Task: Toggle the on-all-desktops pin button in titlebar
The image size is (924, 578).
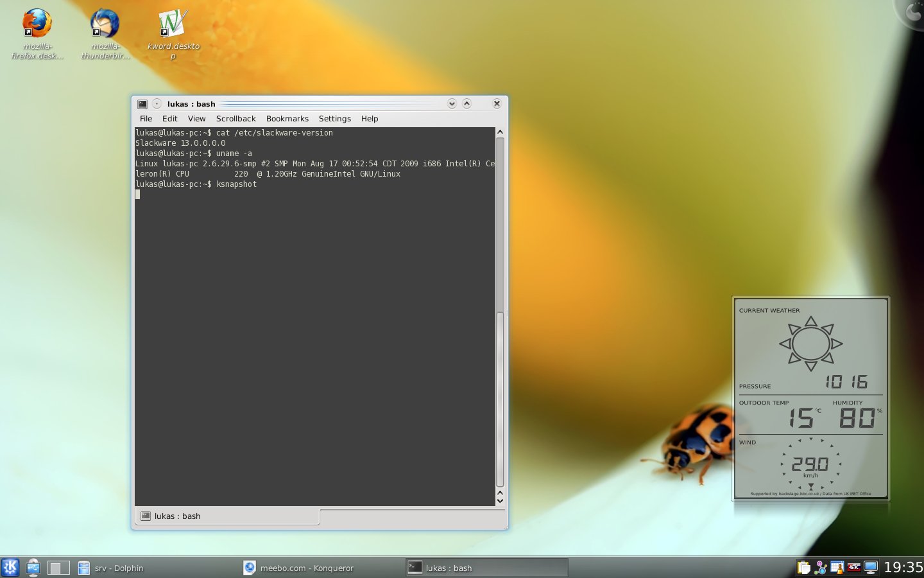Action: pyautogui.click(x=157, y=104)
